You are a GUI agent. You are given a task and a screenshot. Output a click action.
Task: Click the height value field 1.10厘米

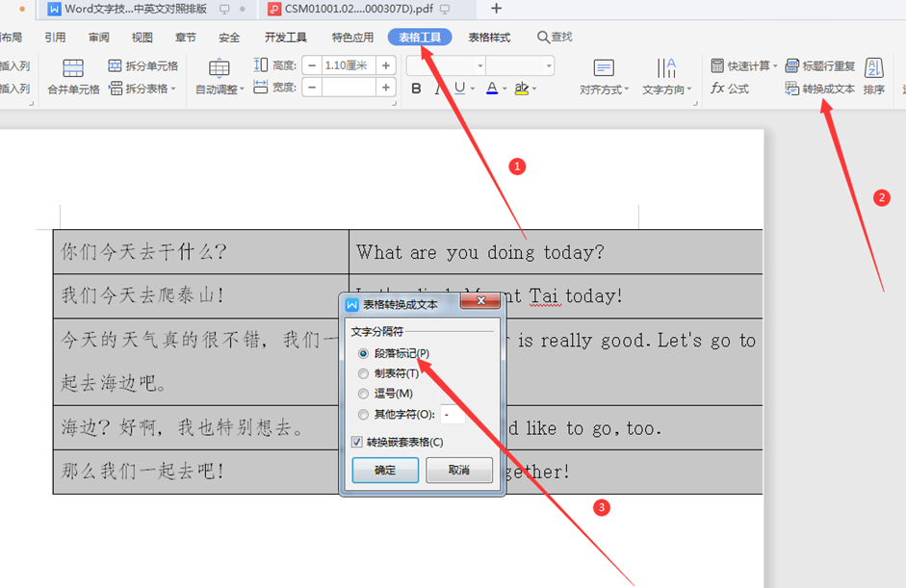tap(349, 65)
